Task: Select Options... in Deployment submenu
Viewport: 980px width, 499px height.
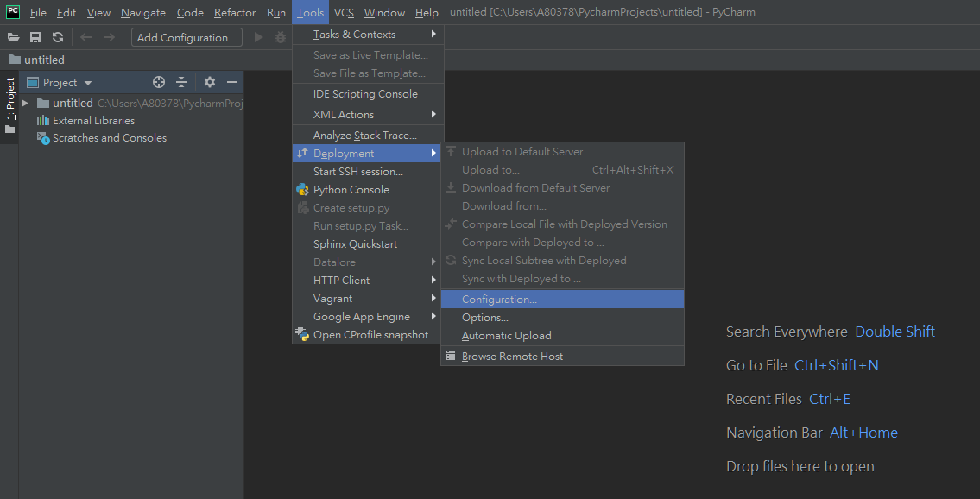Action: coord(562,317)
